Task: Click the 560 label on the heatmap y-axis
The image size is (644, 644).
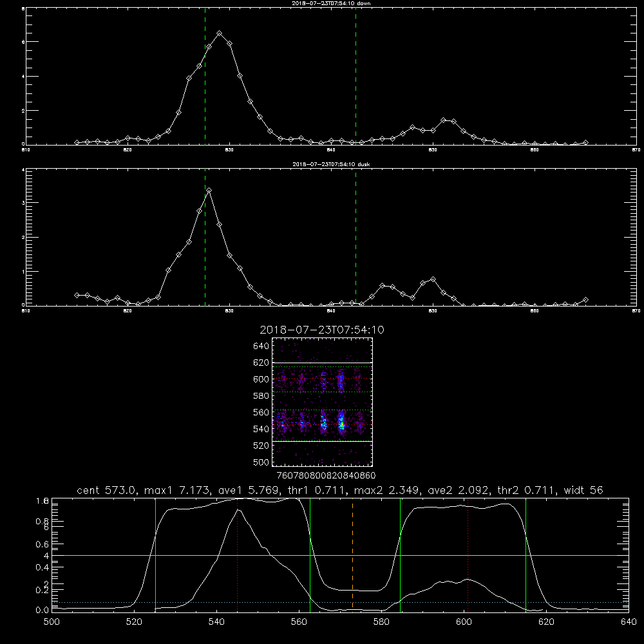Action: coord(261,412)
